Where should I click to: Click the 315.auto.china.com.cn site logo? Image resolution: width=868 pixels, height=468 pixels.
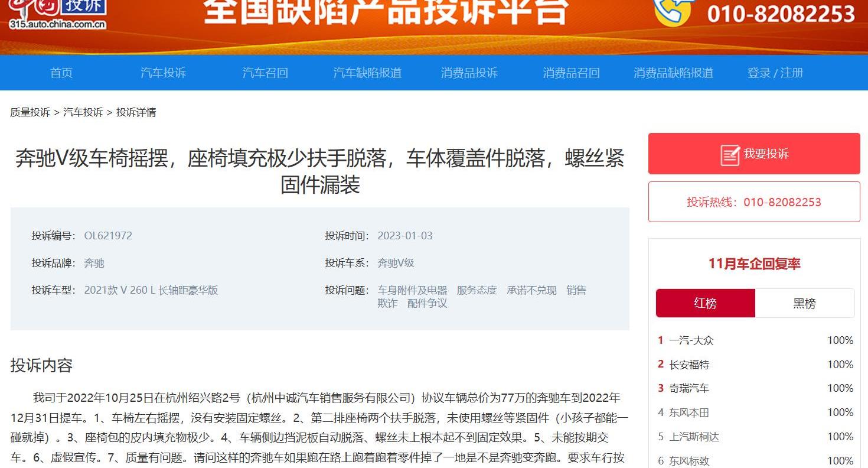click(58, 15)
